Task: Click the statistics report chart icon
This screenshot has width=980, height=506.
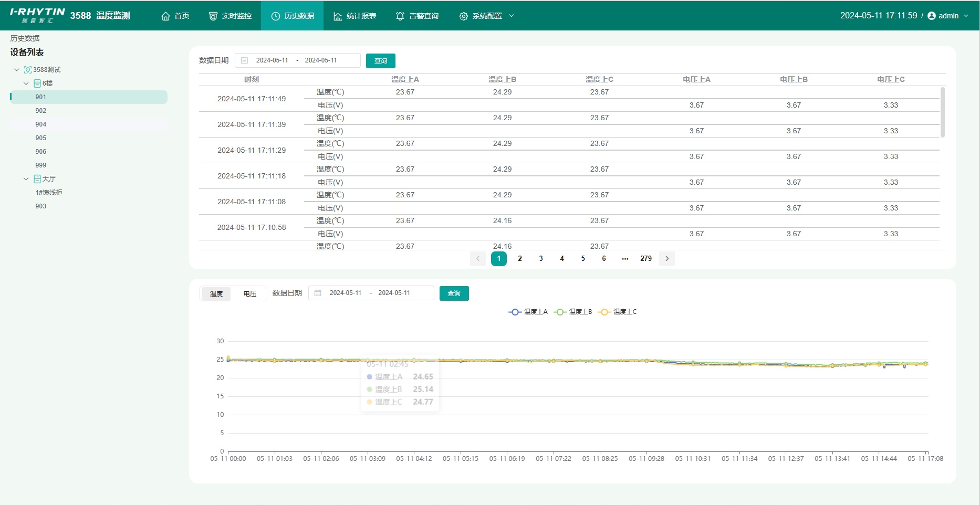Action: [338, 16]
